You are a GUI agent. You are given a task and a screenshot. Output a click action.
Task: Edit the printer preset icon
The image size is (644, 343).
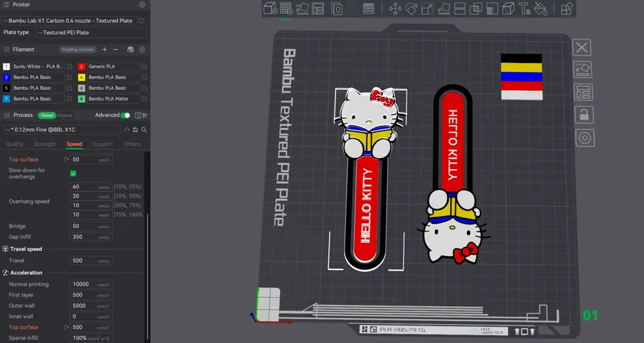pyautogui.click(x=142, y=21)
